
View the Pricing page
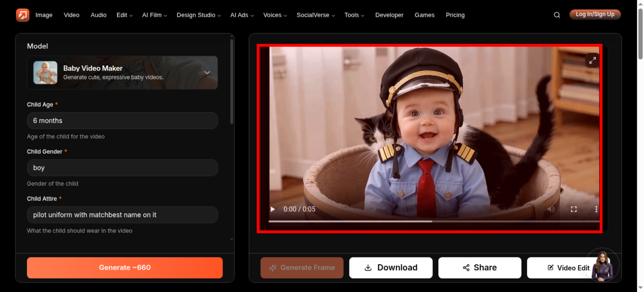click(455, 15)
